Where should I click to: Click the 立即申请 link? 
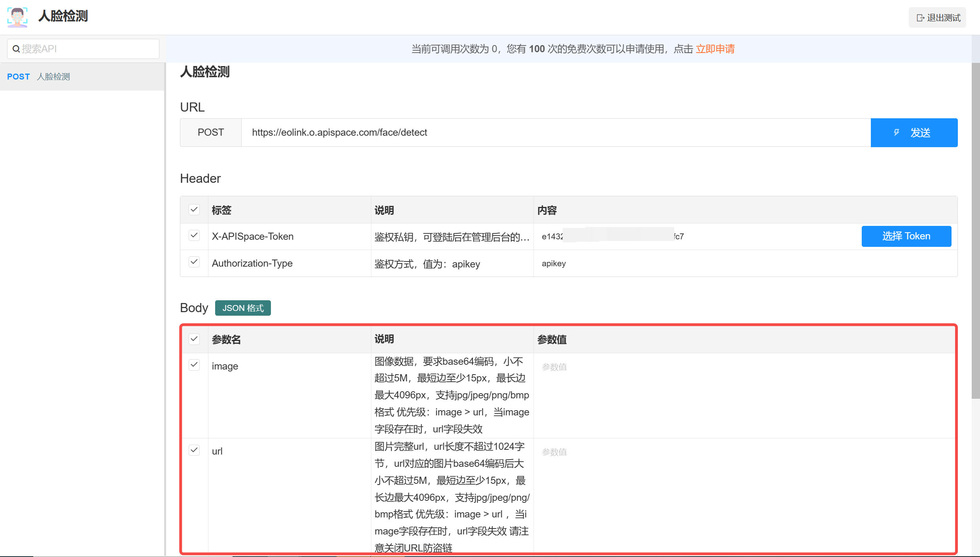click(x=715, y=49)
